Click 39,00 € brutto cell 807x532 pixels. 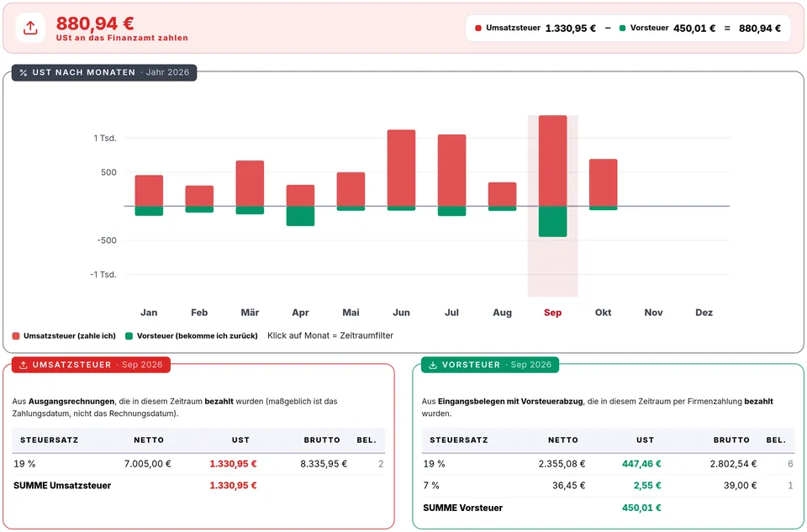coord(740,485)
